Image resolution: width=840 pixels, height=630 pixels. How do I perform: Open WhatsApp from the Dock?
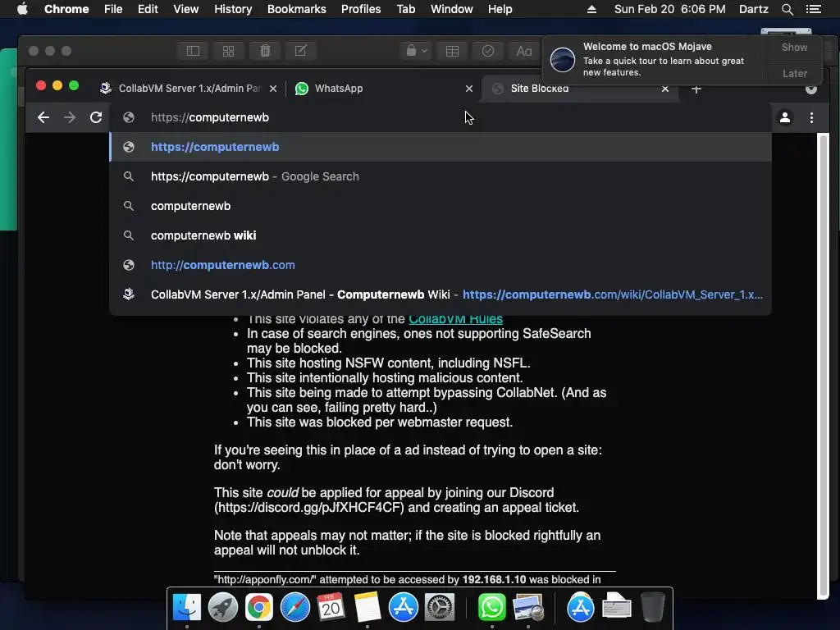(492, 608)
